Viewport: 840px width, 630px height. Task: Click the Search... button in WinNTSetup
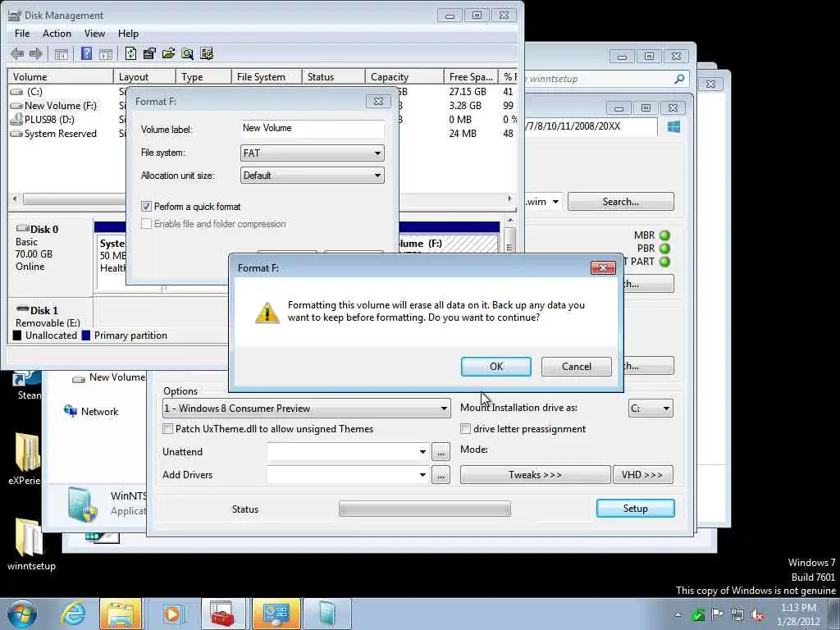click(x=621, y=202)
